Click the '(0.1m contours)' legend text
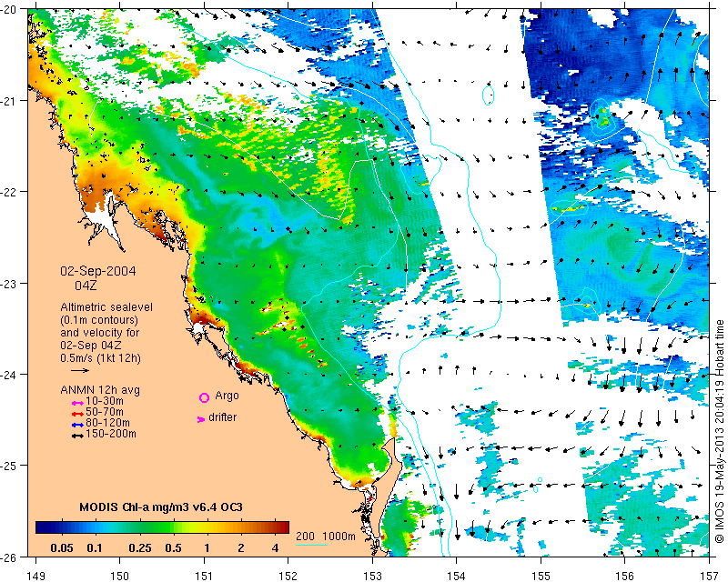The height and width of the screenshot is (582, 728). click(99, 320)
